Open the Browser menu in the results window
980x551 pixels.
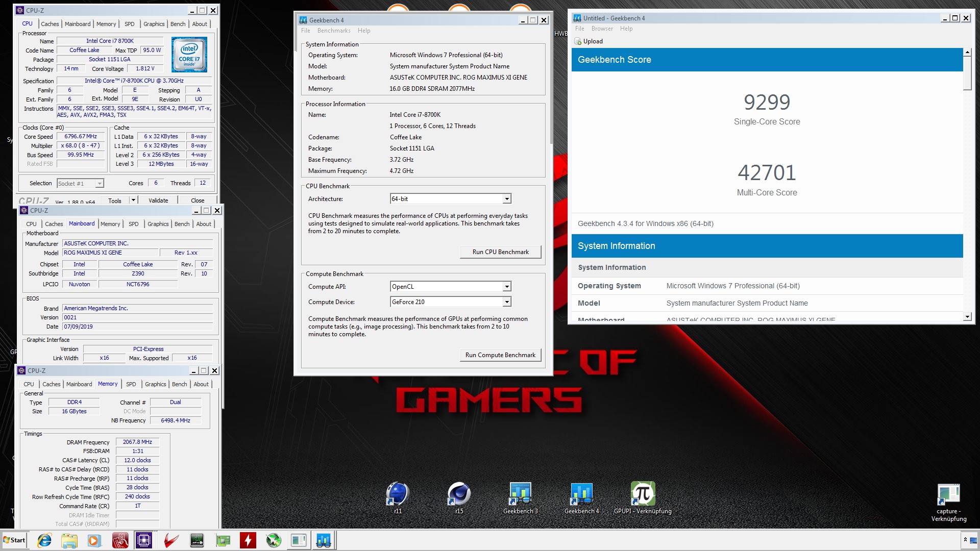coord(602,29)
